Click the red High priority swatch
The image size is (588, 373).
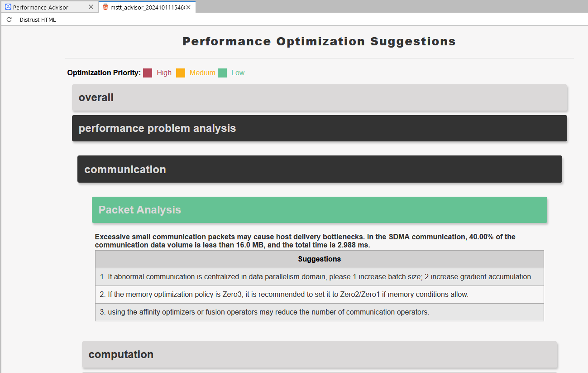(148, 73)
